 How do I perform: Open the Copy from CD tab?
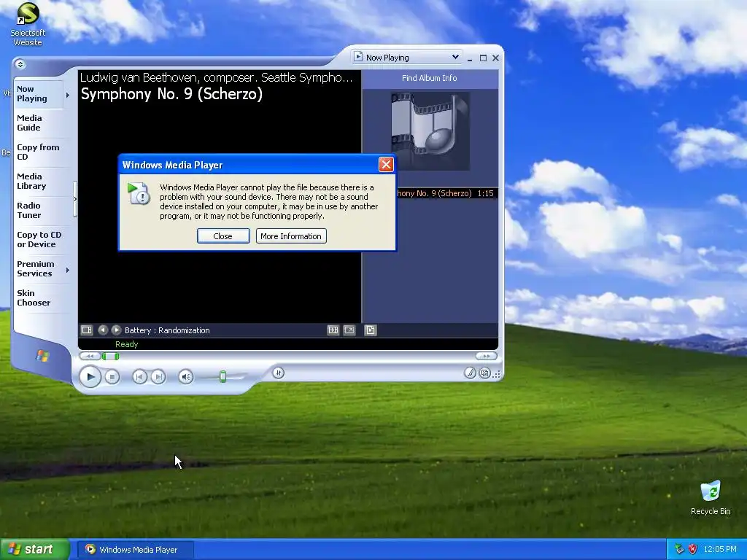[38, 152]
